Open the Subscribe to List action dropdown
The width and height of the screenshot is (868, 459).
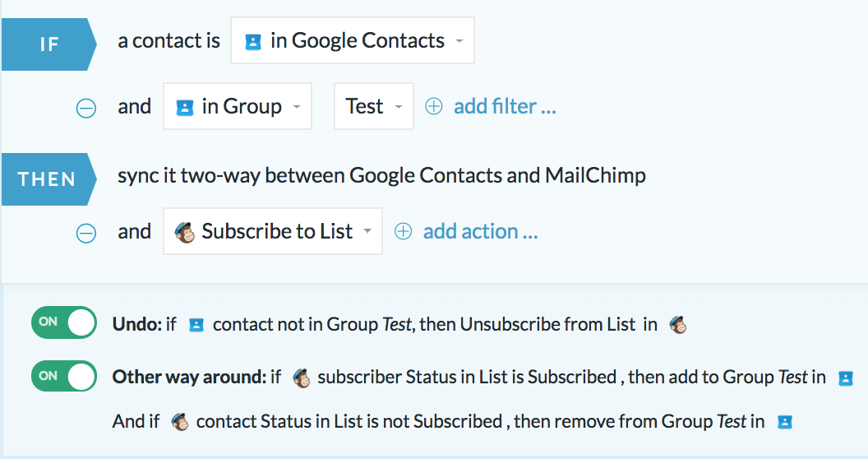(x=273, y=231)
